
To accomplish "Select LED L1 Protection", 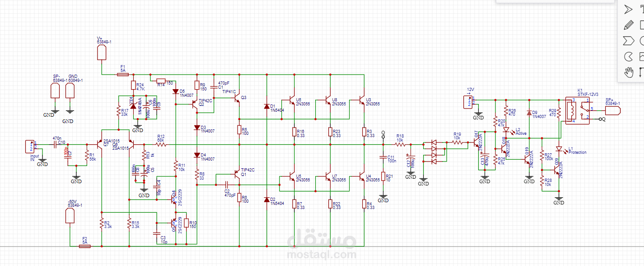I will click(559, 149).
